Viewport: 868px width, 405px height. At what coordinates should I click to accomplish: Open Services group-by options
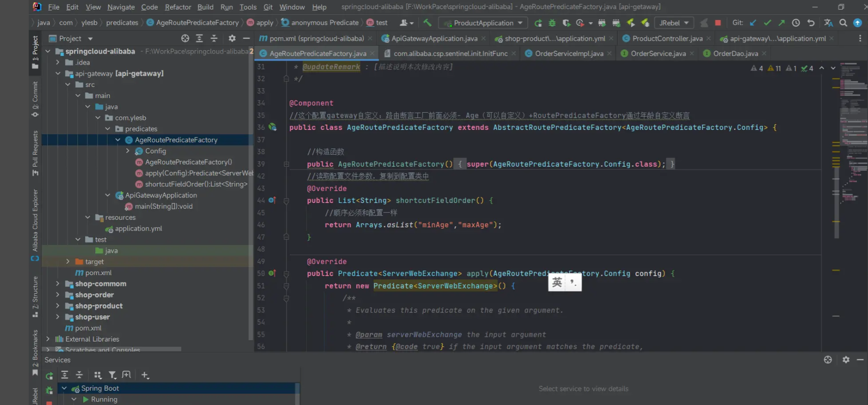coord(98,375)
